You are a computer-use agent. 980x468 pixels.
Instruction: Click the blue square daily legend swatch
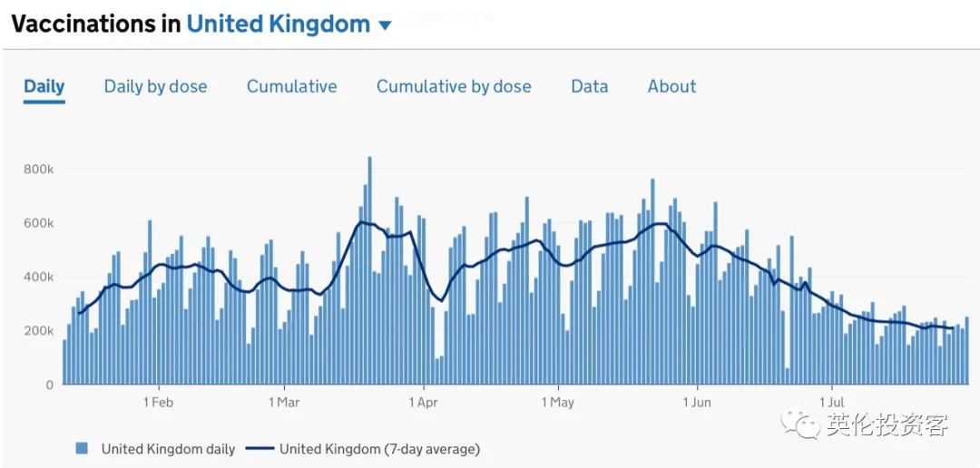click(x=83, y=449)
